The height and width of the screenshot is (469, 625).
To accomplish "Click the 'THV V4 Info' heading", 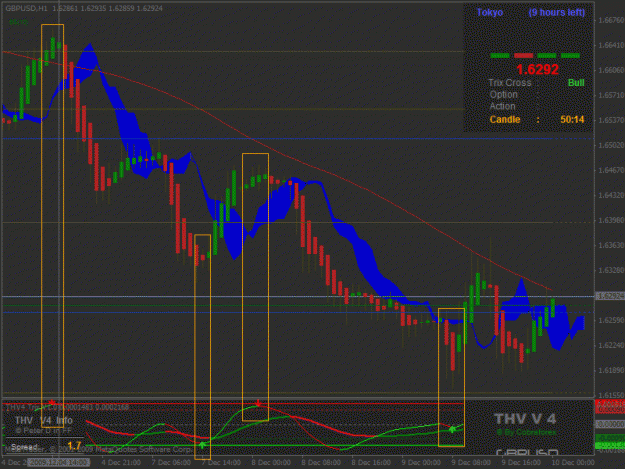I will pos(44,420).
